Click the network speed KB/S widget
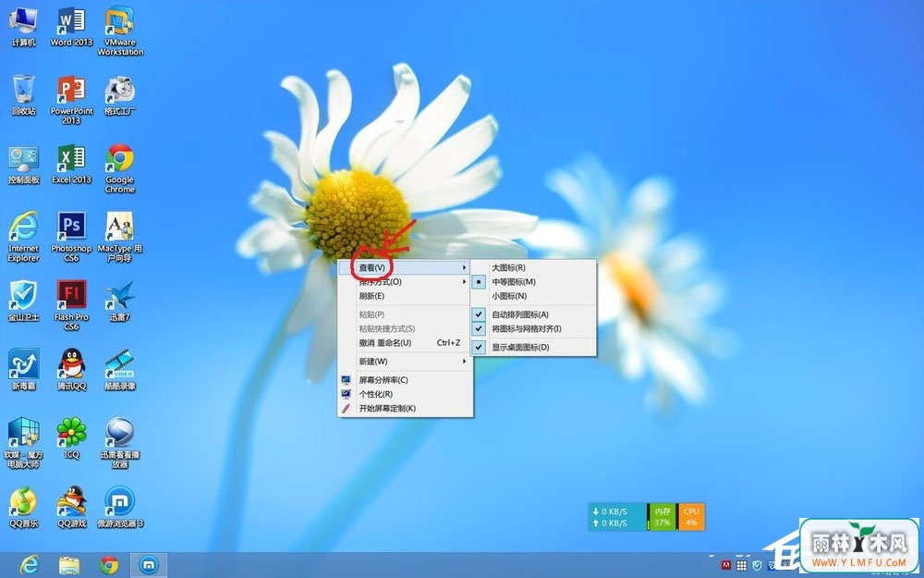 (617, 517)
